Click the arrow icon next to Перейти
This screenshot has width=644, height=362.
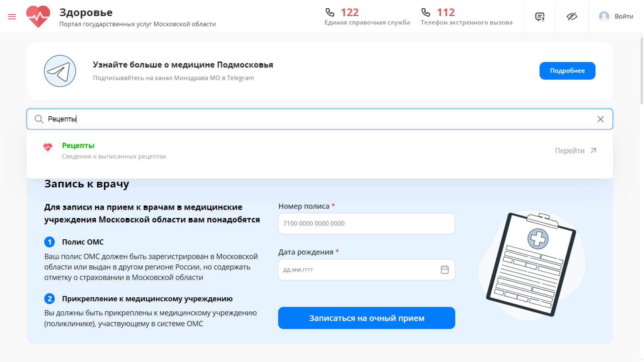593,150
